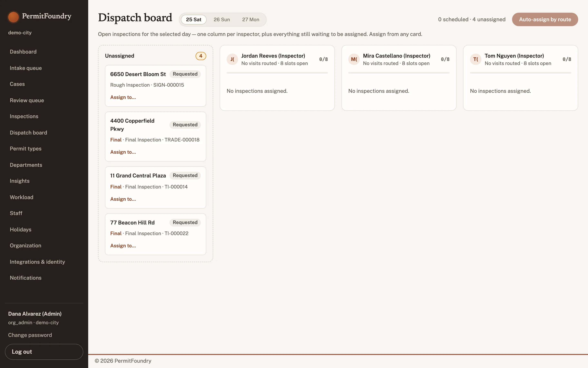Image resolution: width=588 pixels, height=368 pixels.
Task: Click Mira Castellano avatar badge
Action: click(354, 59)
